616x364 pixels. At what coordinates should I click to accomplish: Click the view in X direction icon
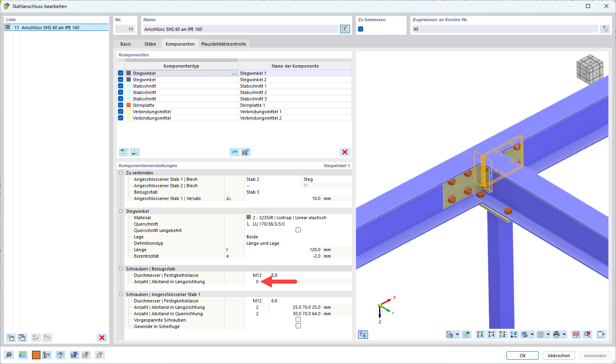(480, 334)
